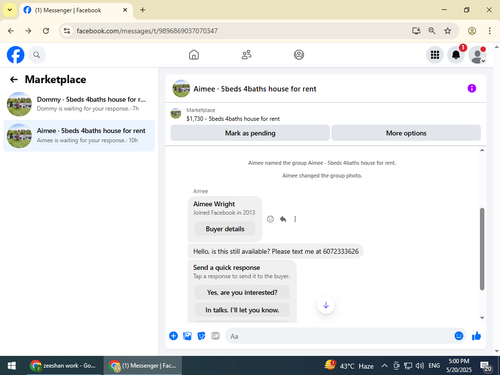This screenshot has height=375, width=500.
Task: Open the notifications bell
Action: click(456, 55)
